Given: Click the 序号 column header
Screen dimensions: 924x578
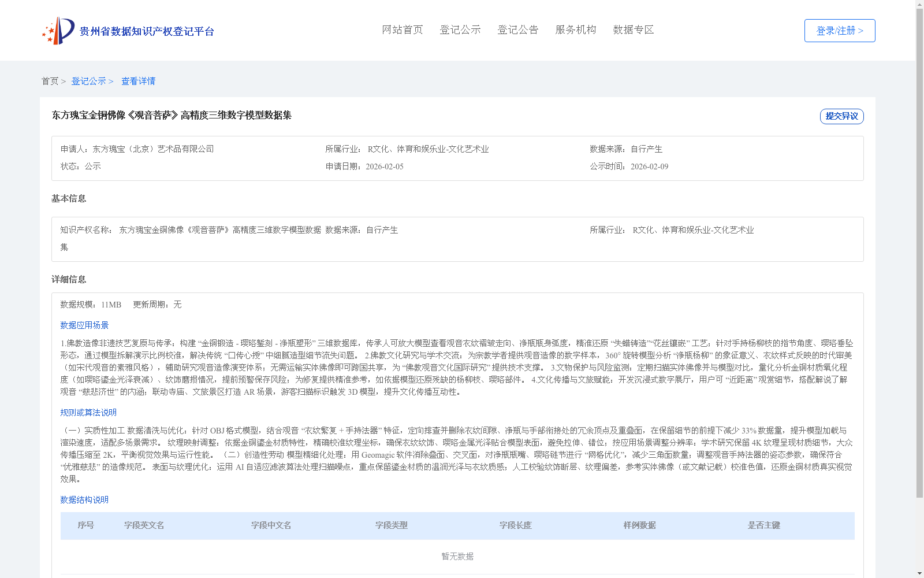Looking at the screenshot, I should [x=86, y=525].
